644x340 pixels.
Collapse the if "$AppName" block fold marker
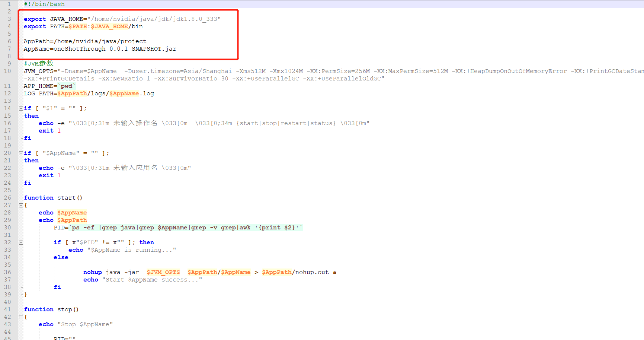[x=21, y=153]
